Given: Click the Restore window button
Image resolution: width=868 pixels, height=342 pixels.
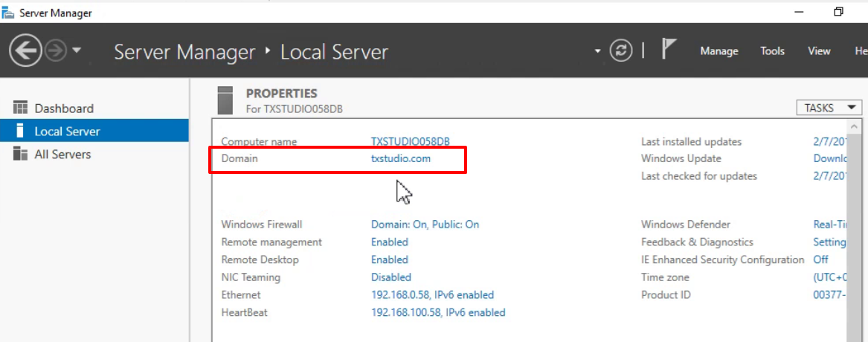Looking at the screenshot, I should [839, 12].
